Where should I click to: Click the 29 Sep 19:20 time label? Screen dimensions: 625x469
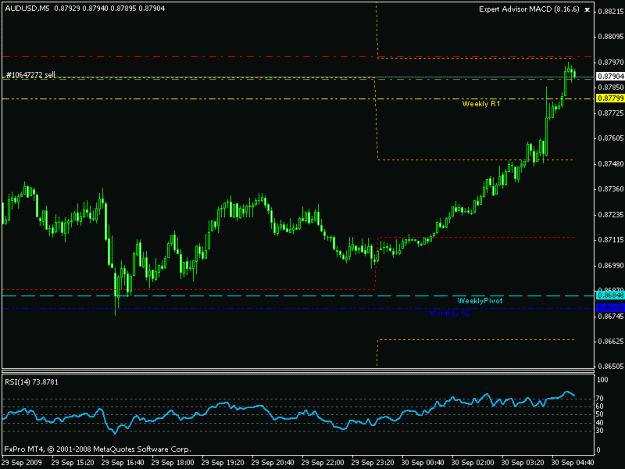[x=223, y=463]
